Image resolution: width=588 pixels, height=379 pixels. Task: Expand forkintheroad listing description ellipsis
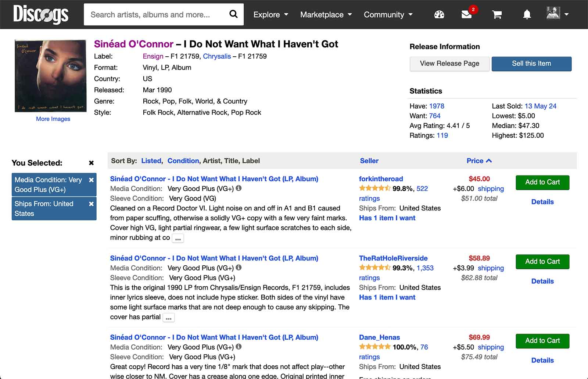(178, 238)
